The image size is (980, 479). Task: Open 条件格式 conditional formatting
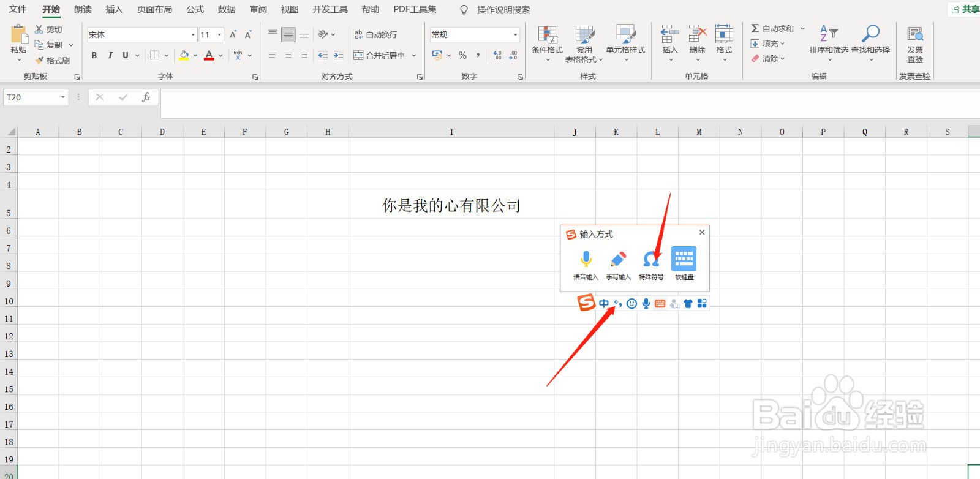(547, 43)
